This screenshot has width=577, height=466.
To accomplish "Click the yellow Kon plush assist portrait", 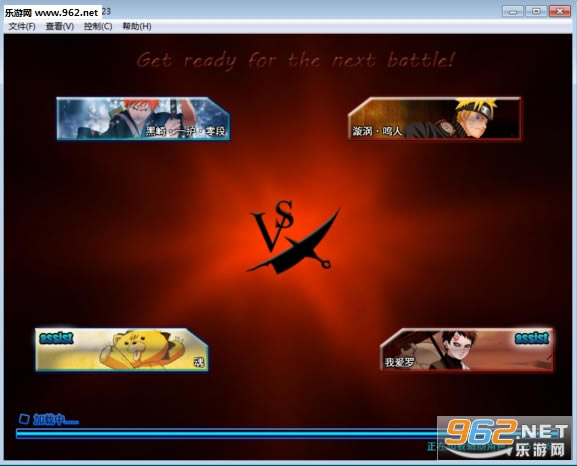I will tap(122, 350).
